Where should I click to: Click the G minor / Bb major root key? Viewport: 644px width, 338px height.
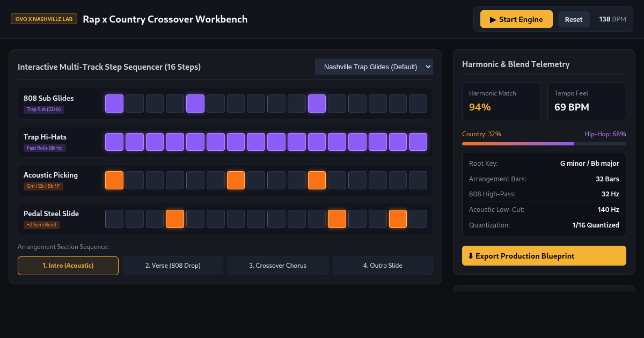[589, 163]
